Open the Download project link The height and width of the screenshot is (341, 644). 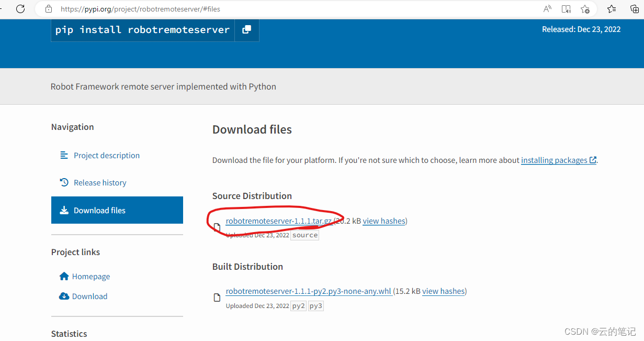coord(89,296)
